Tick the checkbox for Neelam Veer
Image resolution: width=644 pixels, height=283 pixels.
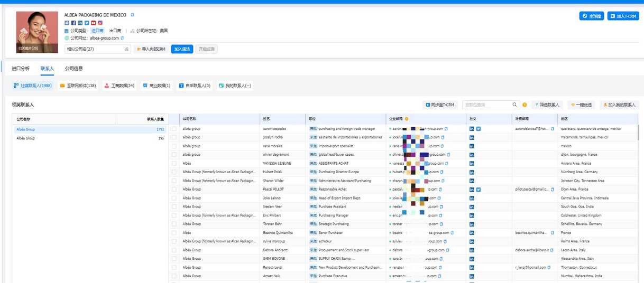(174, 206)
